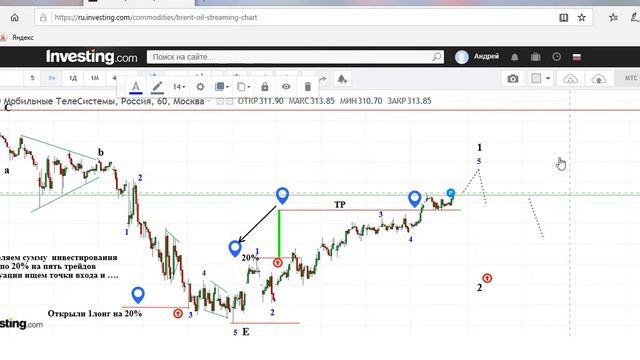Open the portfolio briefcase icon

point(536,57)
